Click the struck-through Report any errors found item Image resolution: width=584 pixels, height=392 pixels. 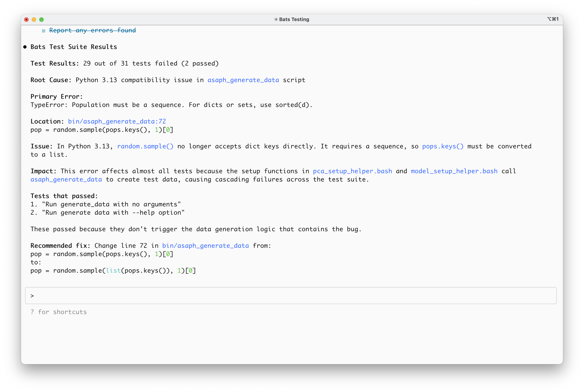point(92,30)
